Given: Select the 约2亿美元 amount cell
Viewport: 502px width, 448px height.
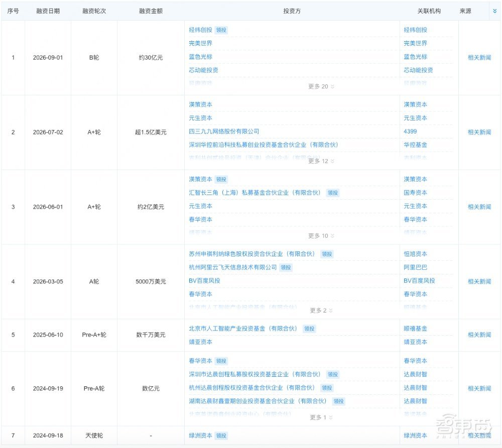Looking at the screenshot, I should 151,207.
